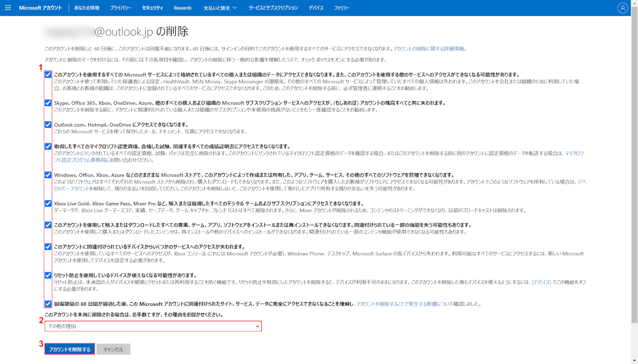Open the プライバシー tab
The image size is (638, 364).
(121, 8)
